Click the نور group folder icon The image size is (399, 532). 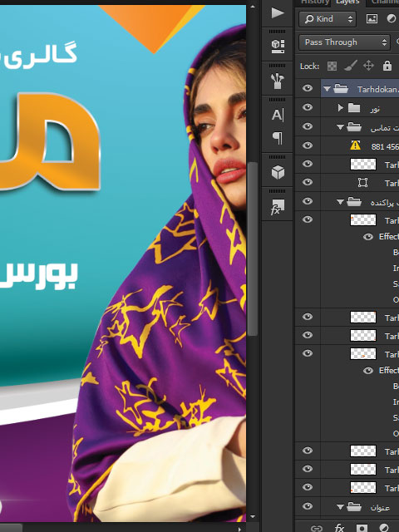pos(354,108)
